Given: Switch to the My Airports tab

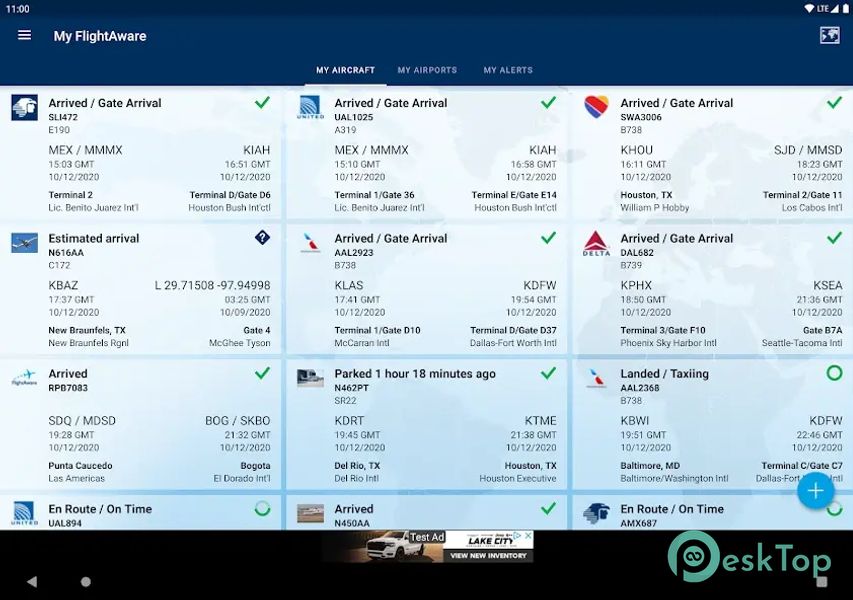Looking at the screenshot, I should (427, 70).
